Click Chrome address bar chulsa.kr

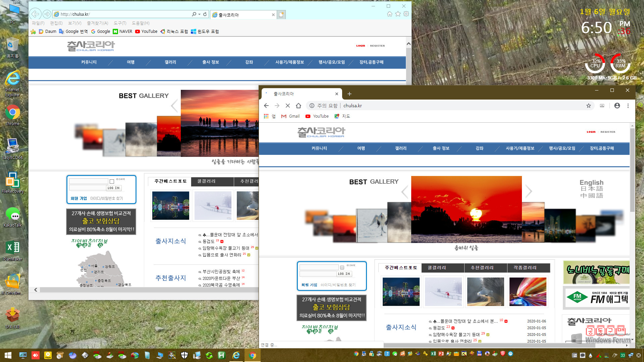tap(353, 106)
